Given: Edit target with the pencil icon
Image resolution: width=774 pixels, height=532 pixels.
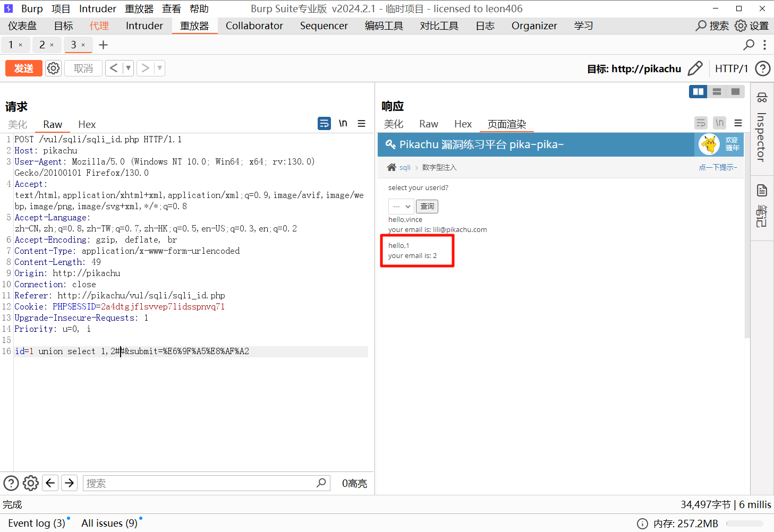Looking at the screenshot, I should [695, 68].
